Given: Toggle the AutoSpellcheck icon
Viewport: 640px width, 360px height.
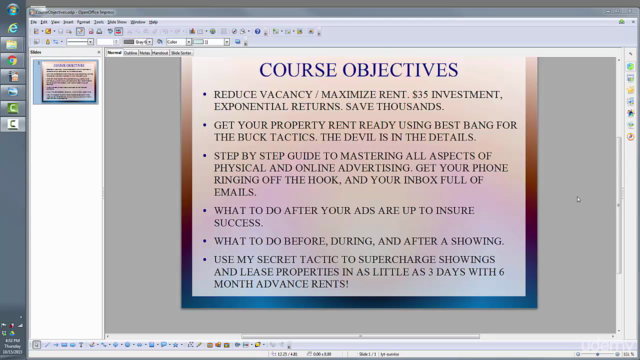Looking at the screenshot, I should click(x=118, y=31).
